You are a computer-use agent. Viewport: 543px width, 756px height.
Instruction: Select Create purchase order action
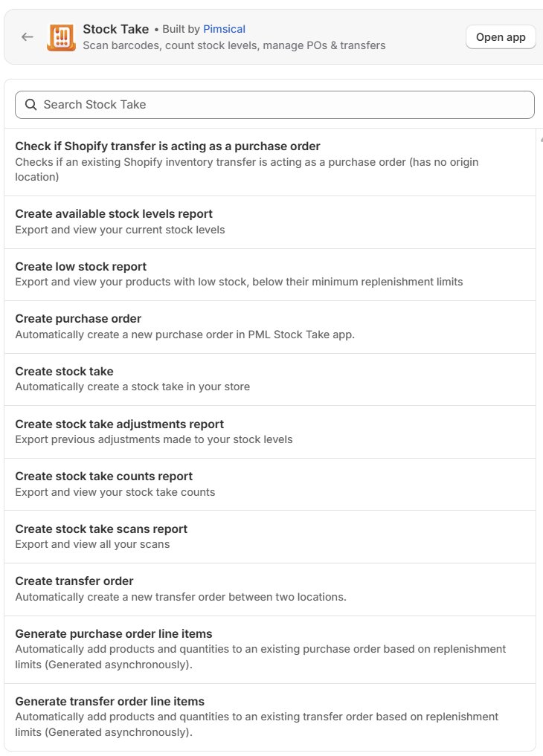click(x=270, y=327)
